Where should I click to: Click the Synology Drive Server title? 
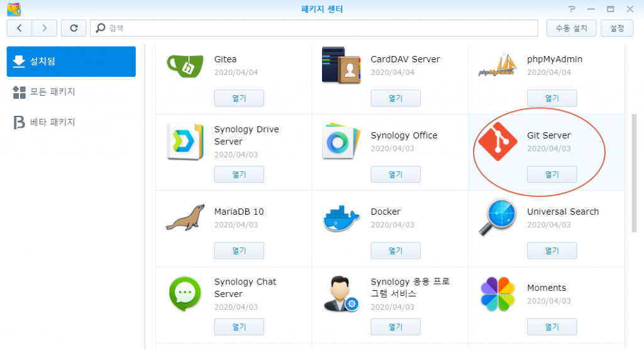click(x=247, y=135)
